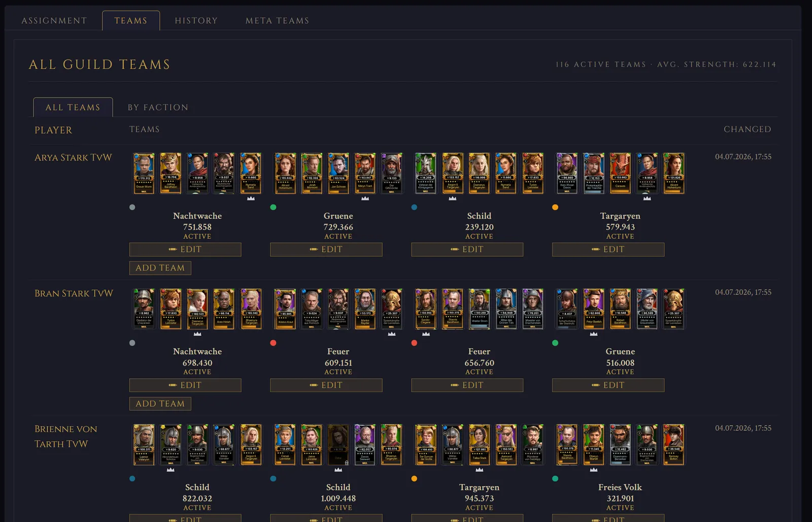Select the Sandor Clegane hero card
This screenshot has height=522, width=812.
coord(426,309)
